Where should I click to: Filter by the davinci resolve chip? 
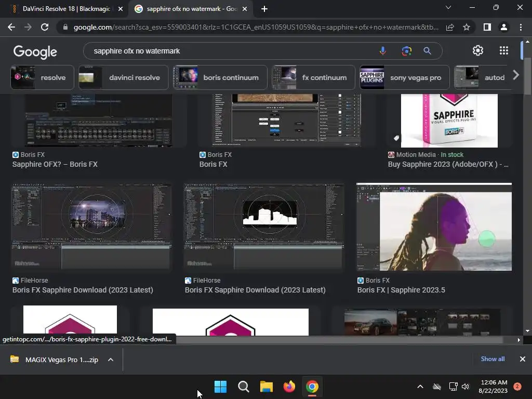[x=124, y=77]
